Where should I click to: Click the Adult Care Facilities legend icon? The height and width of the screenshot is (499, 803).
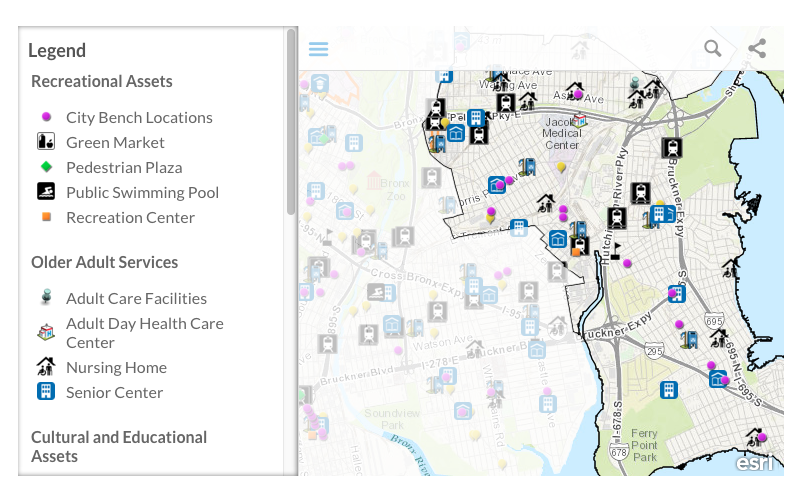pos(45,298)
